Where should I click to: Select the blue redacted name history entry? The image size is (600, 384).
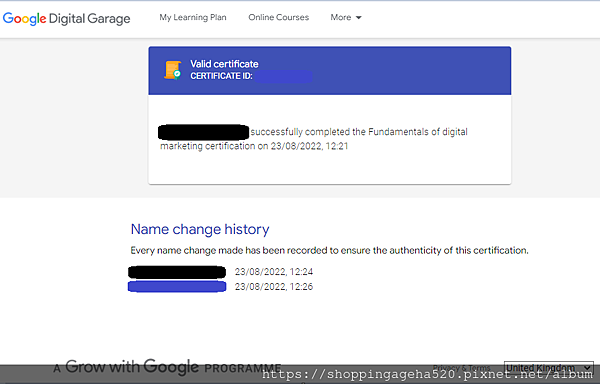(x=177, y=286)
